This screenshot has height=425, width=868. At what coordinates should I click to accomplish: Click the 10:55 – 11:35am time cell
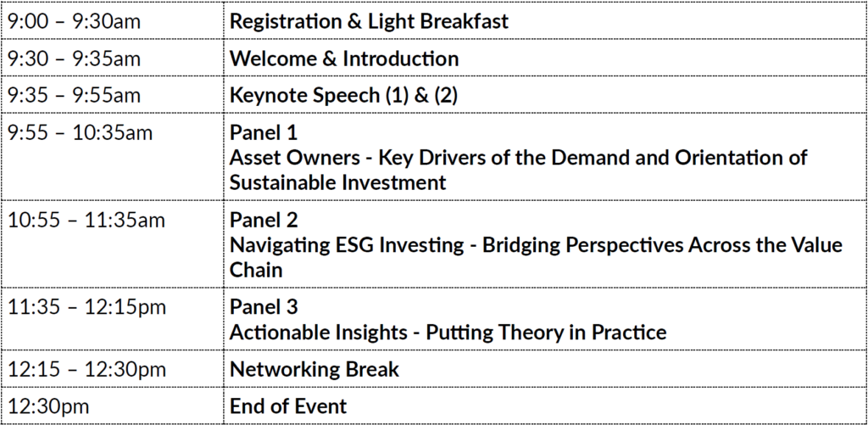coord(86,221)
